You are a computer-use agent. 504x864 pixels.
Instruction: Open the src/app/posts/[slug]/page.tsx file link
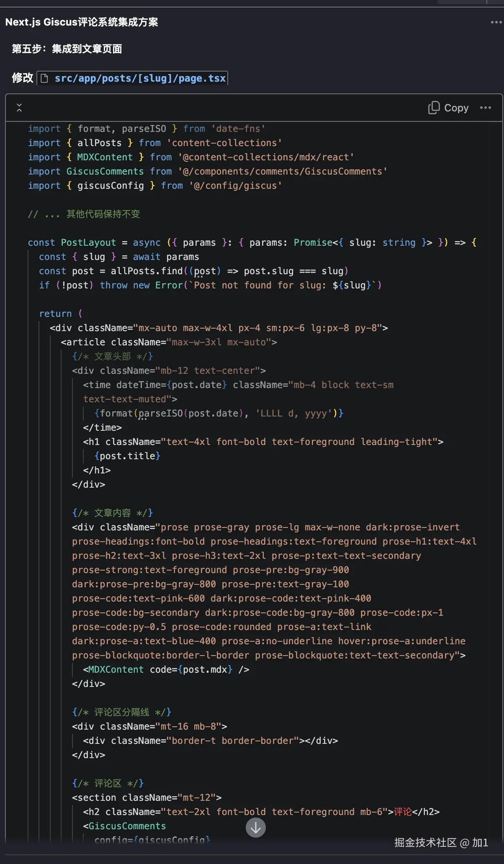point(140,78)
